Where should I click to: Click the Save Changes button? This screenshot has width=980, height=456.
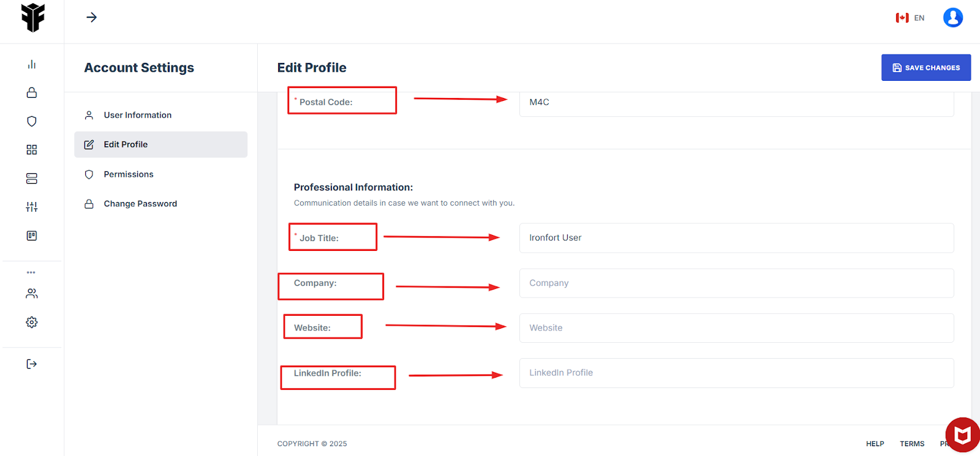(925, 68)
